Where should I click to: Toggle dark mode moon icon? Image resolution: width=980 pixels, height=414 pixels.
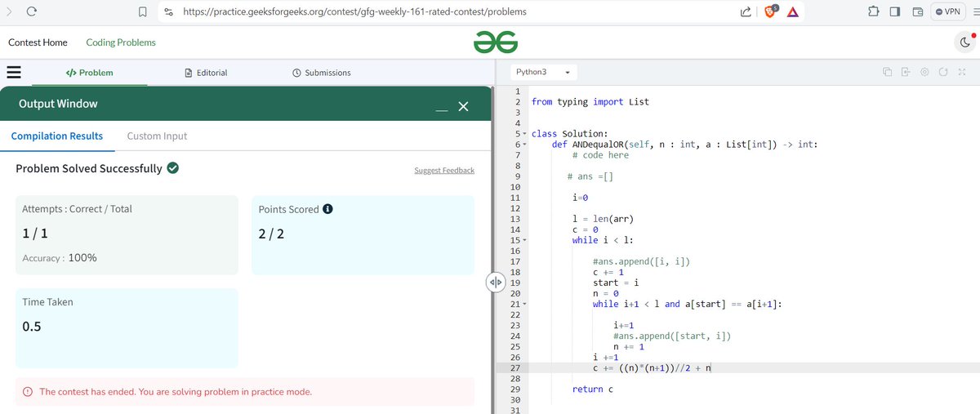coord(965,42)
